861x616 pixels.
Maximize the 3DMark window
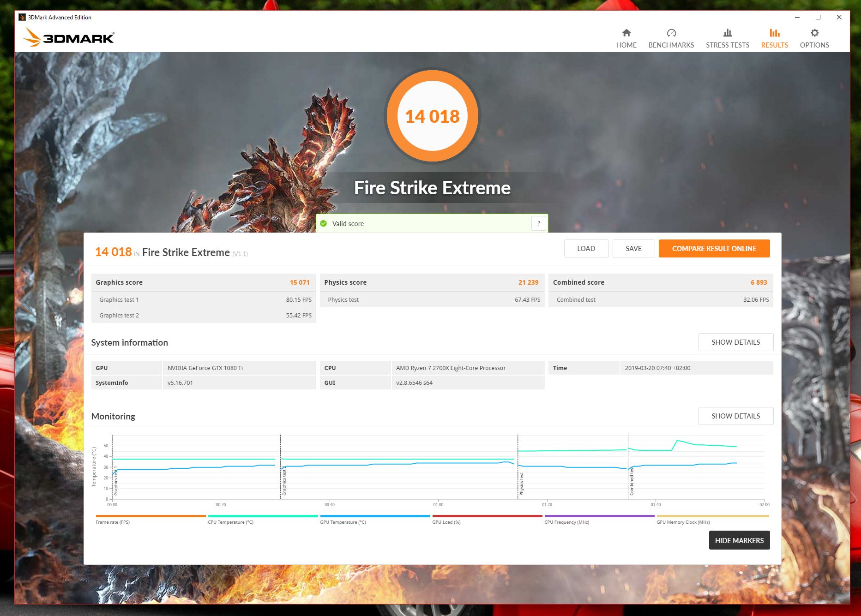818,17
